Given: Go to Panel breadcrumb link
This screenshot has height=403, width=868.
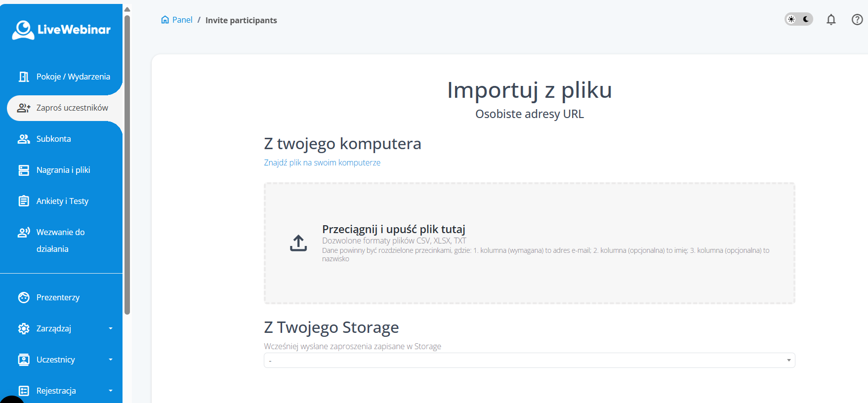Looking at the screenshot, I should click(182, 20).
